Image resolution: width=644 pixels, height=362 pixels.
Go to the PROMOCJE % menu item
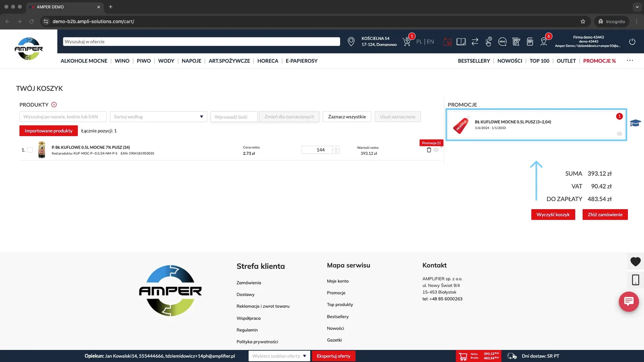599,61
